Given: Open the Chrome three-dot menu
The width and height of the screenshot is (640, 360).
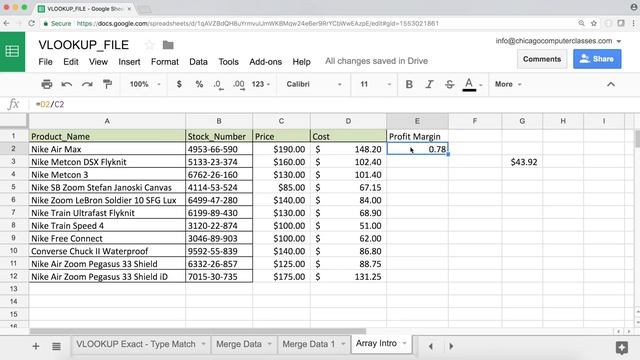Looking at the screenshot, I should pos(634,23).
